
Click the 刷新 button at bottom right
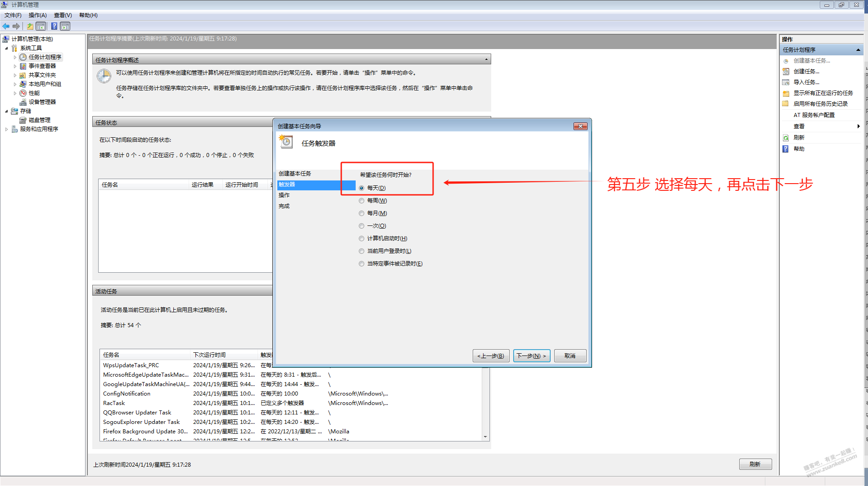(755, 464)
